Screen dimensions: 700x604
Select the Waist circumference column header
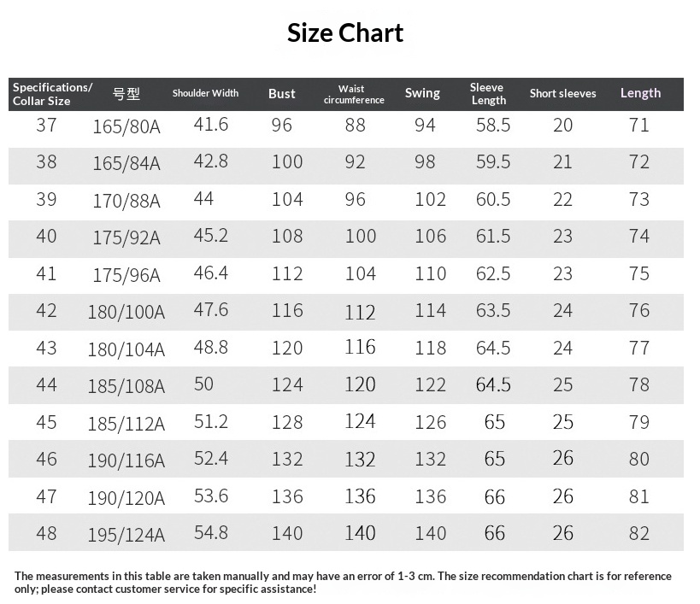tap(354, 94)
